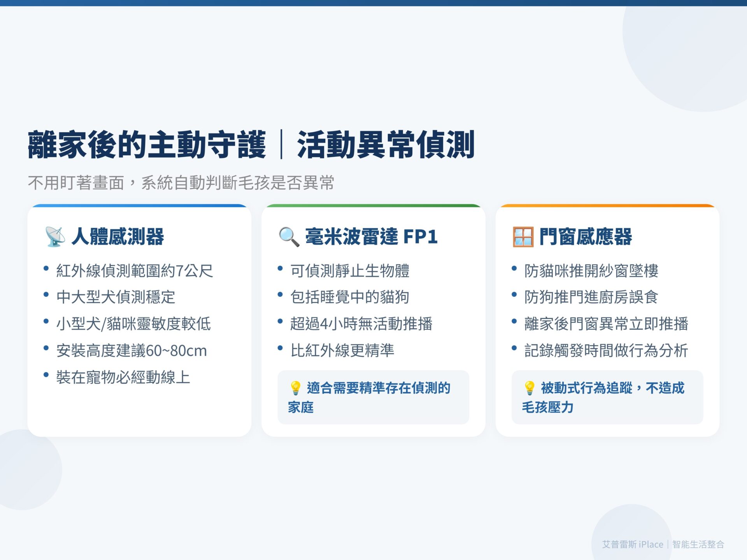Select the subtitle 不用盯著畫面，系統自動判斷毛孩是否異常
Viewport: 747px width, 560px height.
pyautogui.click(x=181, y=182)
